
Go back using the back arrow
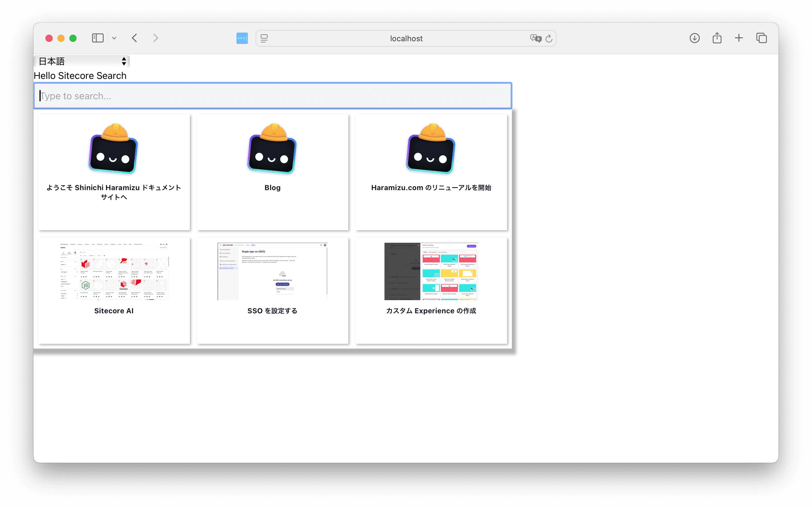click(x=135, y=38)
